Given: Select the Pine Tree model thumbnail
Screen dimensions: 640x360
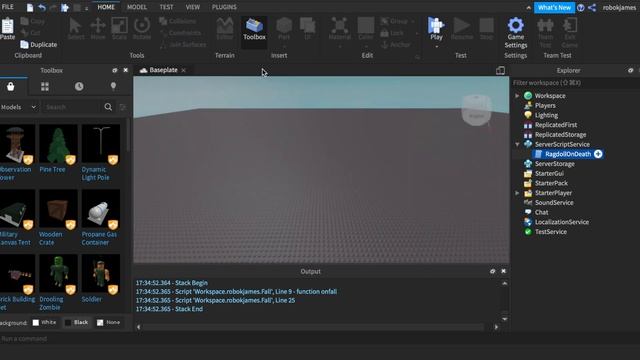Looking at the screenshot, I should pyautogui.click(x=58, y=144).
